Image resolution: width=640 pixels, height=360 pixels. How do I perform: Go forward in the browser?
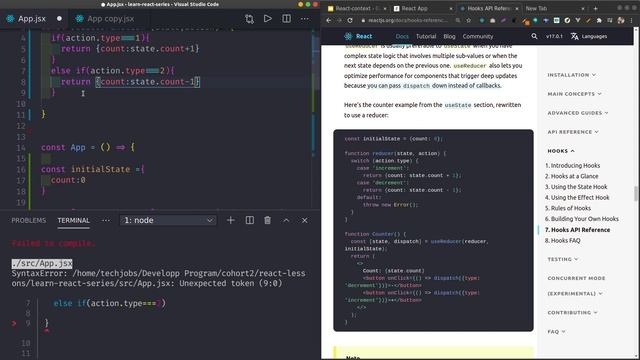tap(339, 20)
